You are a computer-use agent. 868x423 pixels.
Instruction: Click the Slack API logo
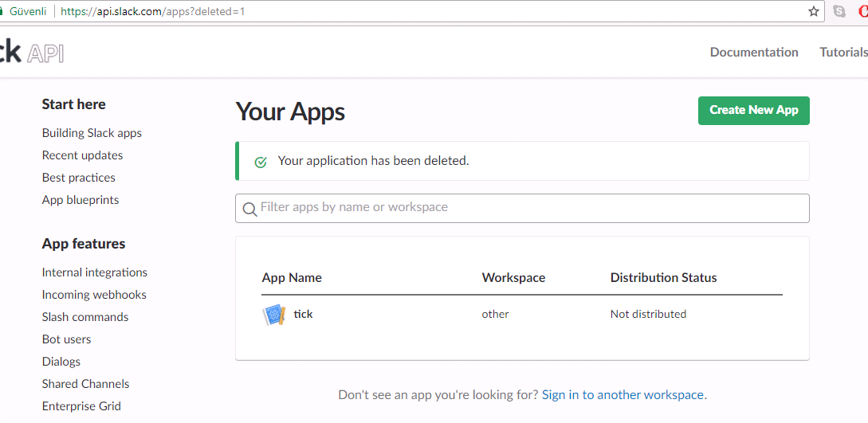(x=32, y=53)
